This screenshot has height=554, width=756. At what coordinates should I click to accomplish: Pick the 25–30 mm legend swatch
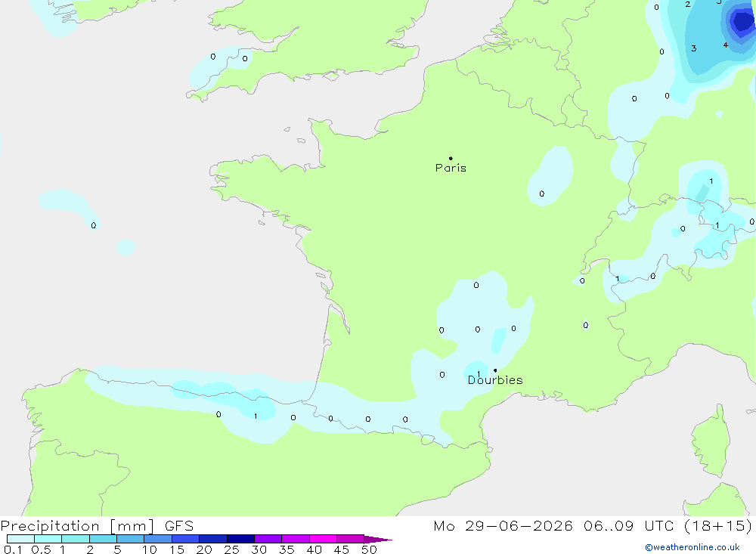pyautogui.click(x=240, y=539)
